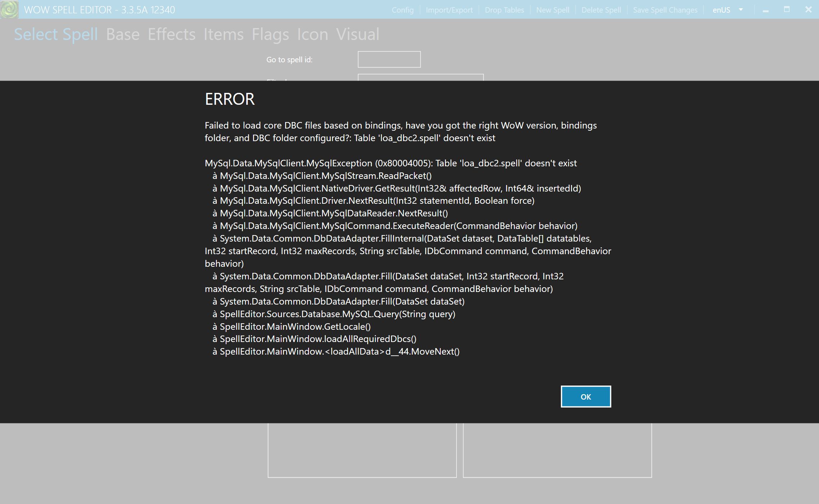Save Spell Changes

tap(665, 10)
